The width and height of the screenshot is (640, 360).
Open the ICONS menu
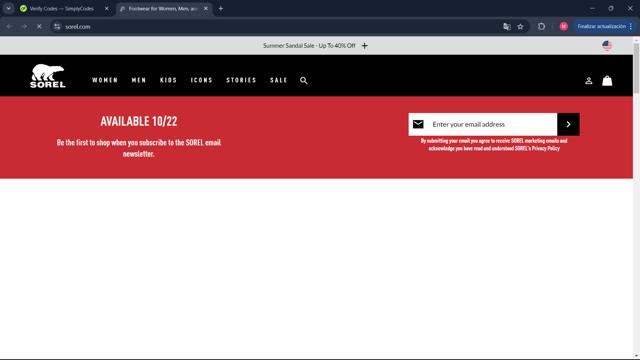[x=202, y=80]
